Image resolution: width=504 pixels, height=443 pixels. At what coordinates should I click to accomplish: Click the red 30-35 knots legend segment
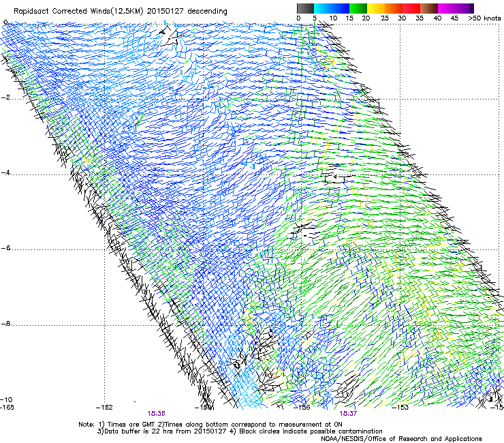pyautogui.click(x=411, y=8)
